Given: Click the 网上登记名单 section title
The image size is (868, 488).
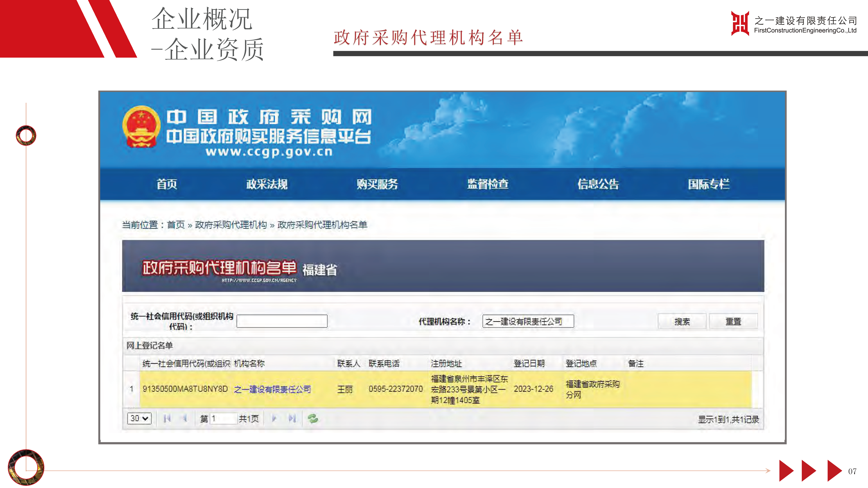Looking at the screenshot, I should click(x=150, y=346).
